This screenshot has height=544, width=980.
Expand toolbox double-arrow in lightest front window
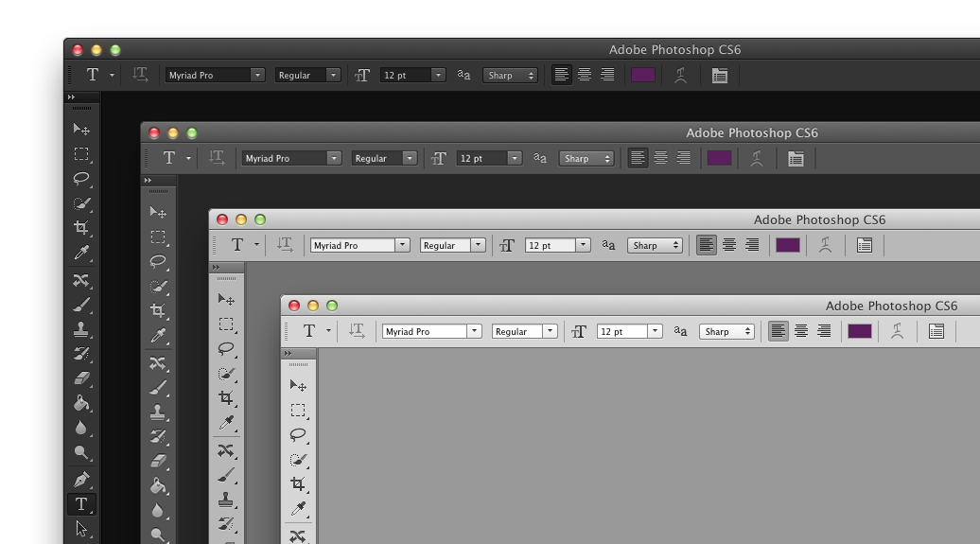[x=289, y=353]
